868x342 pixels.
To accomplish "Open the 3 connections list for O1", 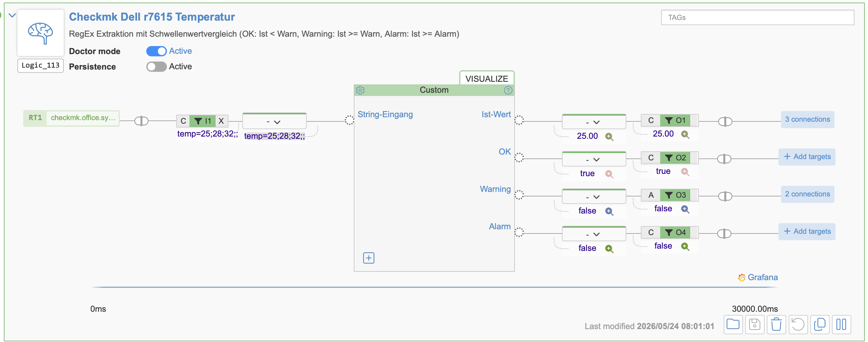I will click(x=807, y=119).
